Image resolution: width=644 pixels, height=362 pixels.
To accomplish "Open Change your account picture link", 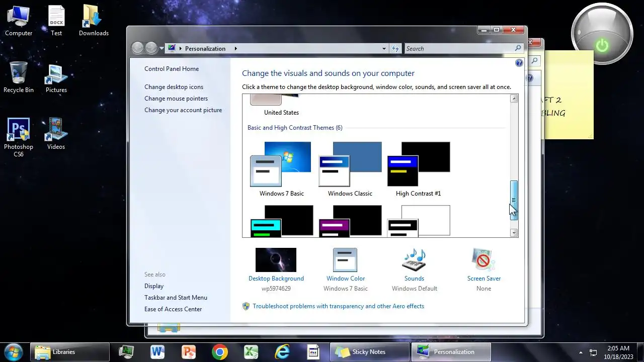I will click(x=183, y=110).
